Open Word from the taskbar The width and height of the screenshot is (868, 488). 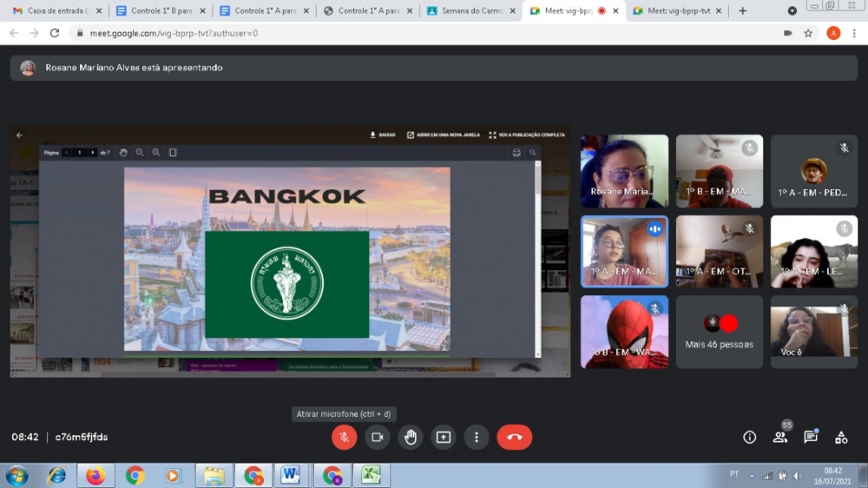290,475
